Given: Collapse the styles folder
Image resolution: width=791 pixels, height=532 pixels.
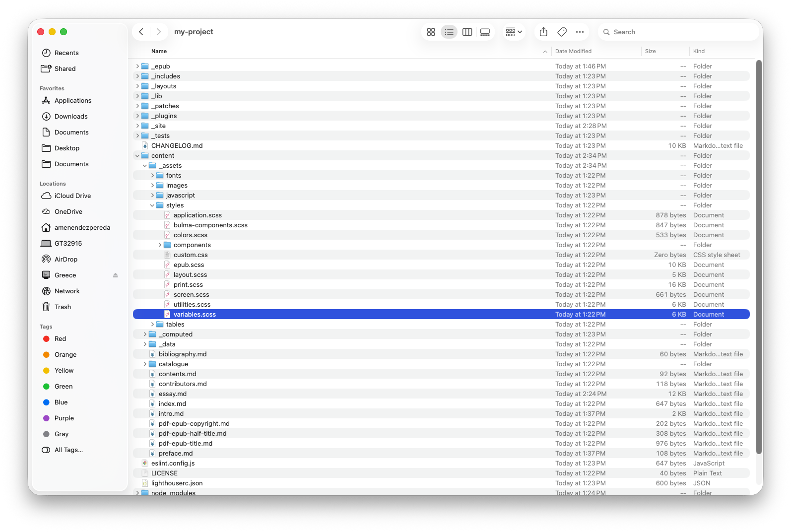Looking at the screenshot, I should (152, 205).
